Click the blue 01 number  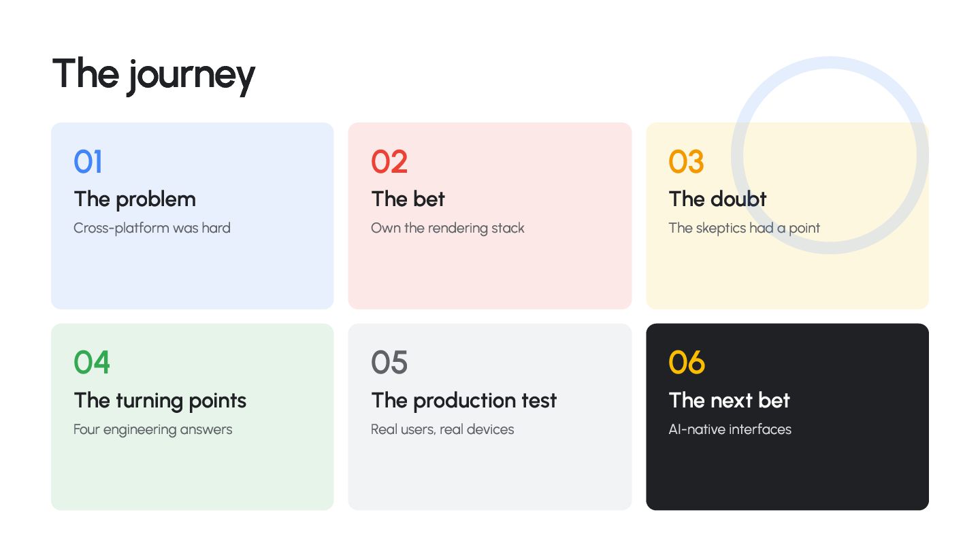tap(88, 162)
